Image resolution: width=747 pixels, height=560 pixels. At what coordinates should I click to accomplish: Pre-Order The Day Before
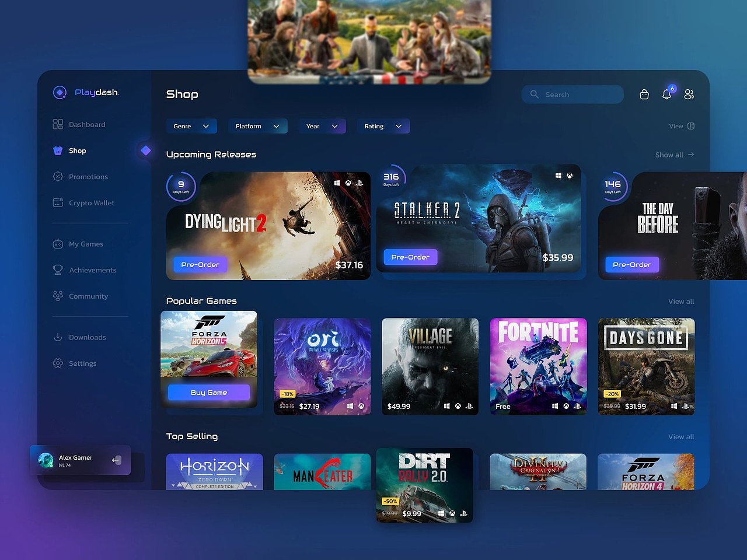coord(632,265)
